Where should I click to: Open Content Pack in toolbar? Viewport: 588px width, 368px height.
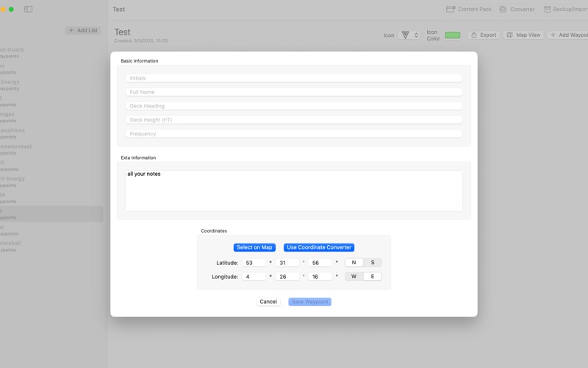point(468,9)
